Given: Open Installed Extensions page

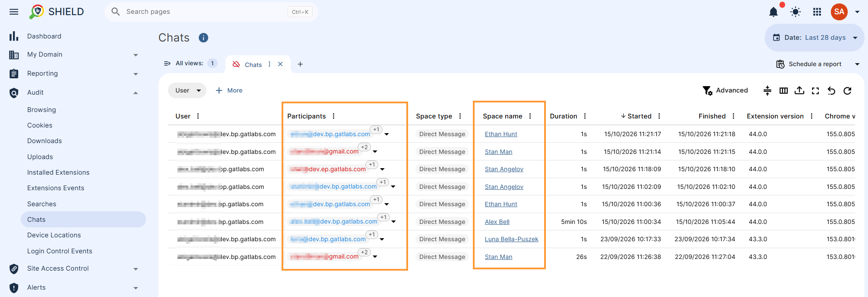Looking at the screenshot, I should pyautogui.click(x=58, y=172).
